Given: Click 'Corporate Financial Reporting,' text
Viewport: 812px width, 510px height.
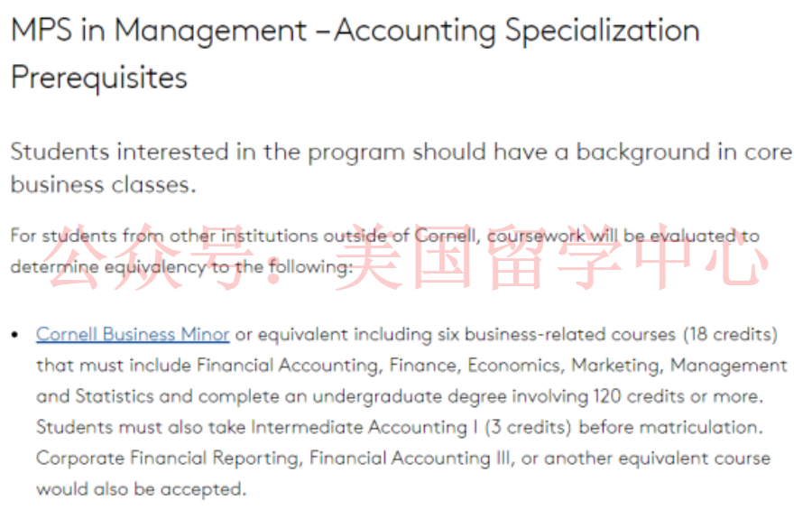Looking at the screenshot, I should [x=170, y=459].
